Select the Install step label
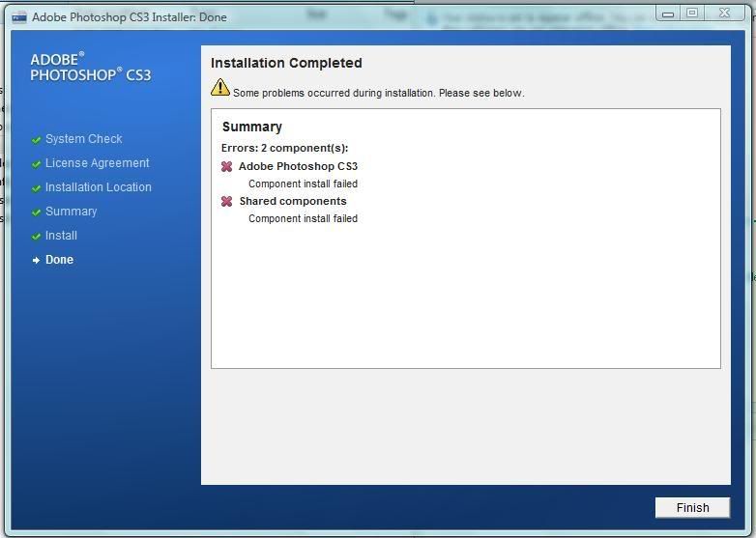 pos(61,235)
